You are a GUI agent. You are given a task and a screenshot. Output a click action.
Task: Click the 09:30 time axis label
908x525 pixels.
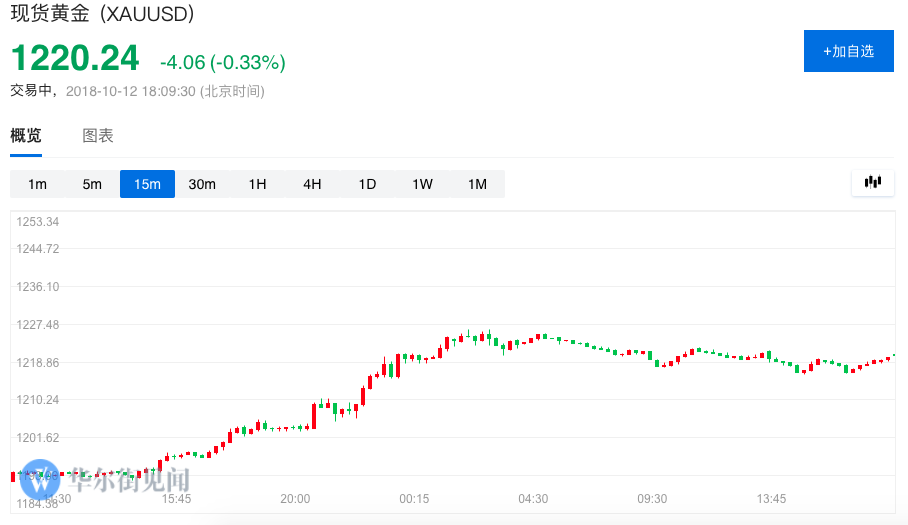(x=652, y=499)
